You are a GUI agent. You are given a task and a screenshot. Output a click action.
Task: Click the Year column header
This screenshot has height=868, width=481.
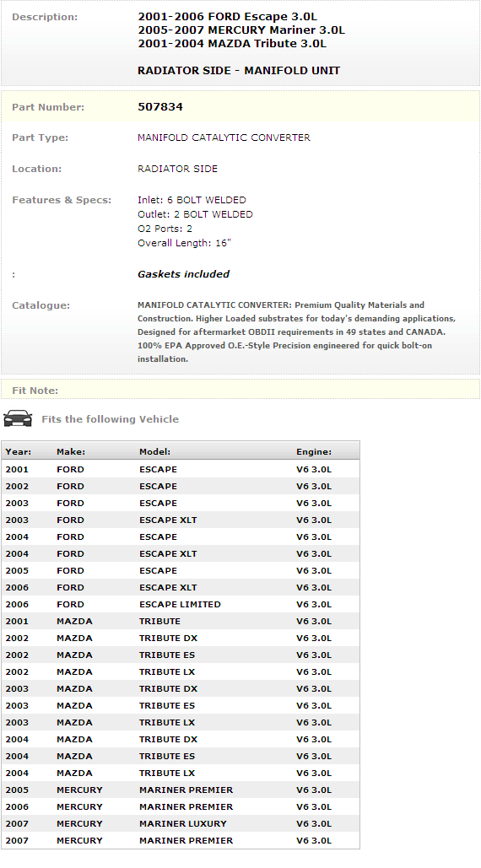(19, 452)
